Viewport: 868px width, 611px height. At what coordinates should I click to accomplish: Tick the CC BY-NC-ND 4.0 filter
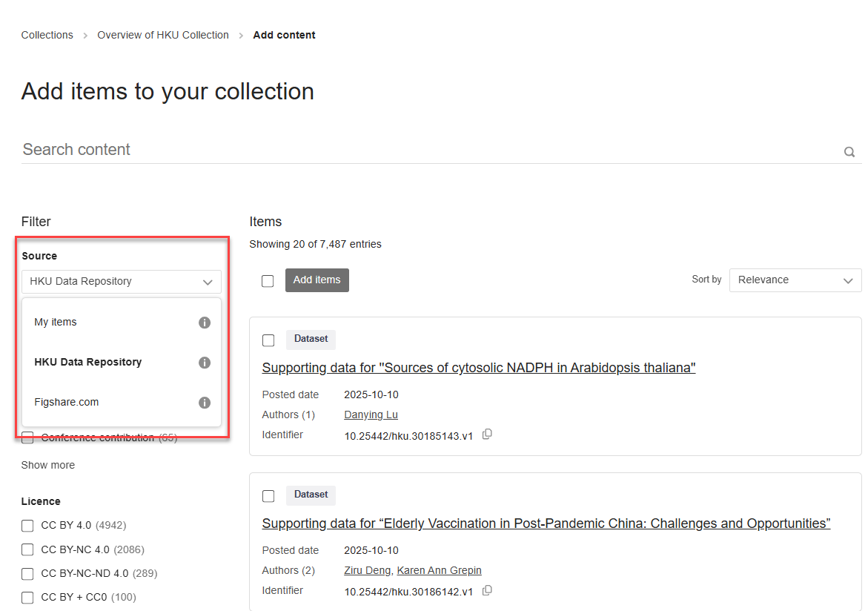(x=27, y=573)
